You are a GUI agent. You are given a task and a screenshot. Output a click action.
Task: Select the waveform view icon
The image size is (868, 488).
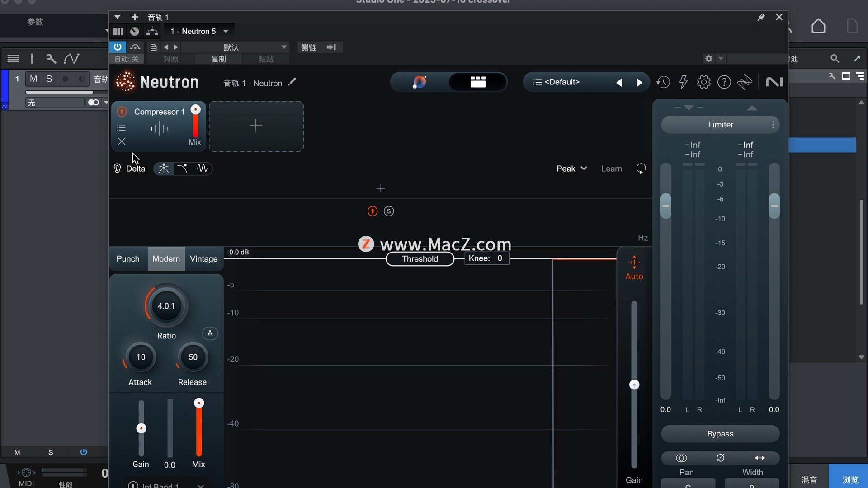pos(202,169)
